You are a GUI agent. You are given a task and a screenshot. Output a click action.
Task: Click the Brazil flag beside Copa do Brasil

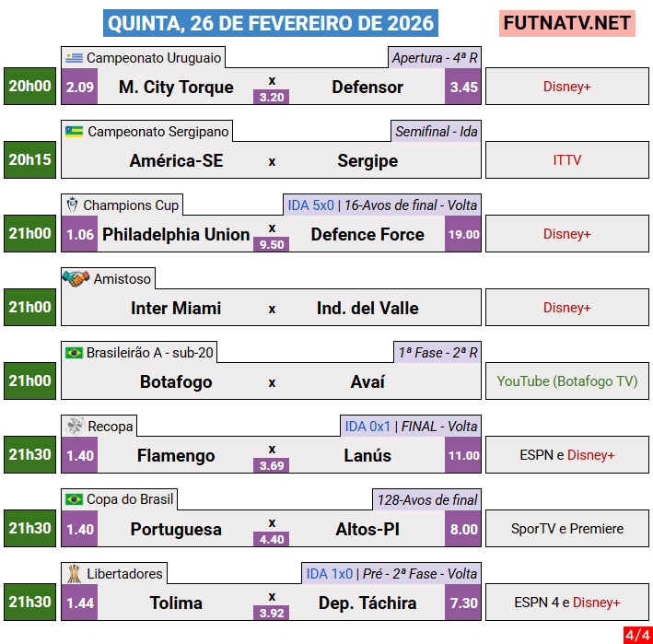[75, 499]
